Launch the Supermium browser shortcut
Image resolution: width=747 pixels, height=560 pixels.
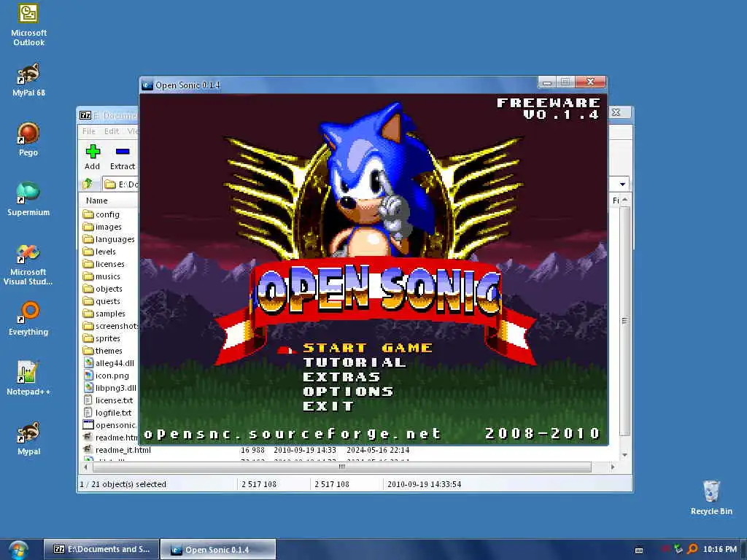(28, 199)
